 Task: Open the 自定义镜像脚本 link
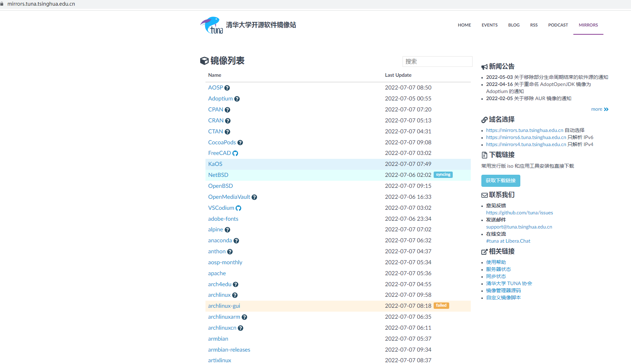coord(503,298)
